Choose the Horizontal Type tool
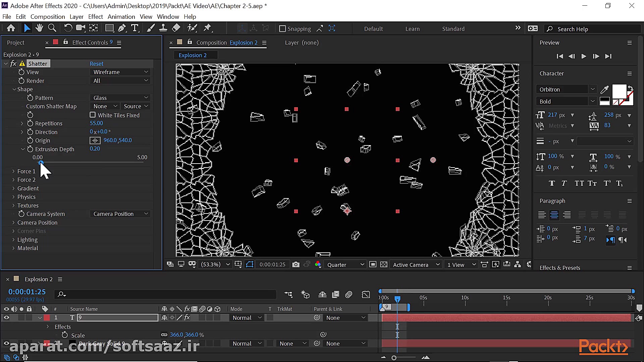The height and width of the screenshot is (362, 644). point(135,28)
